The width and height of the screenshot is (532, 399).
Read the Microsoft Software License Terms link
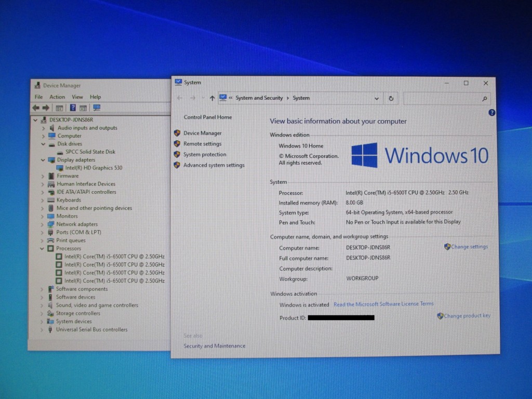point(384,304)
